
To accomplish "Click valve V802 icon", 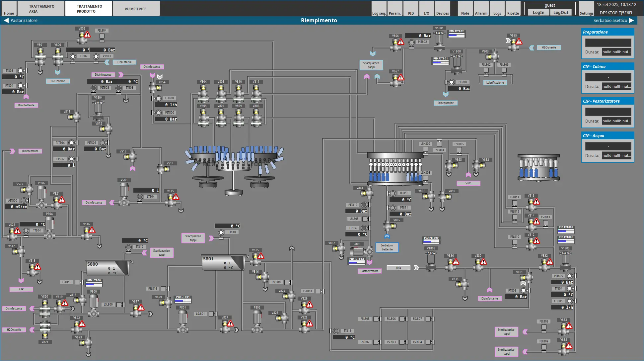I will [x=82, y=38].
